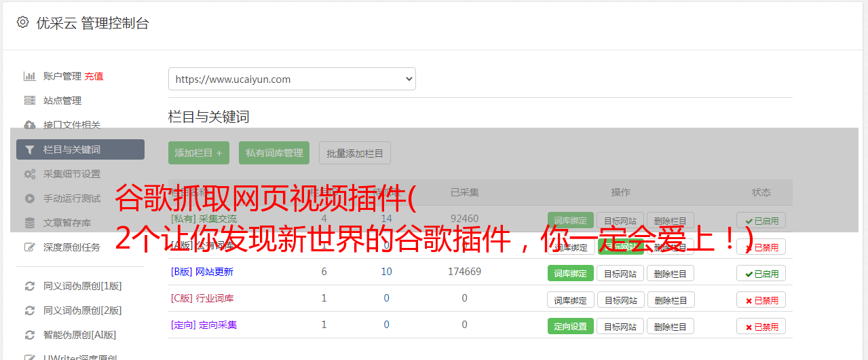Open the website selector dropdown showing ucaiyun.com
868x360 pixels.
click(292, 79)
